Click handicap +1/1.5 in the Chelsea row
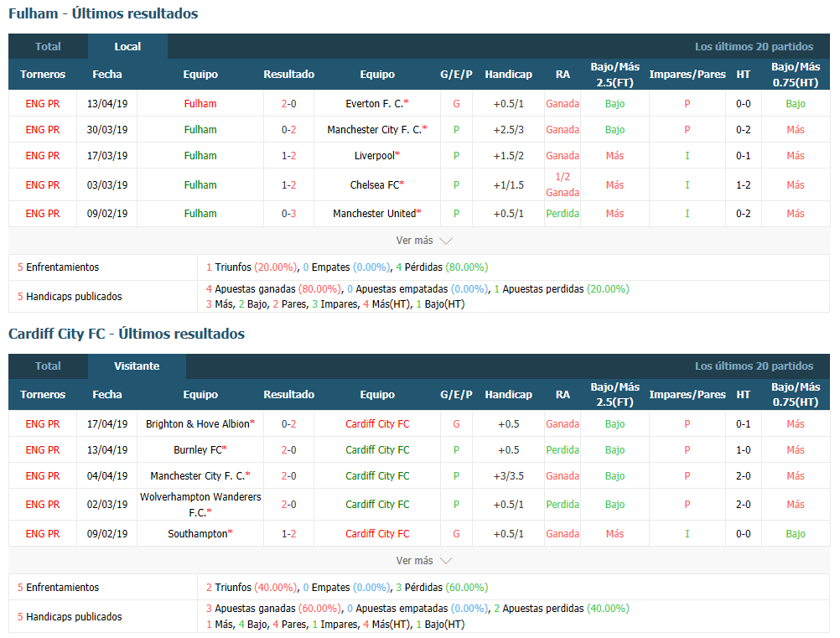The image size is (840, 638). pyautogui.click(x=508, y=184)
